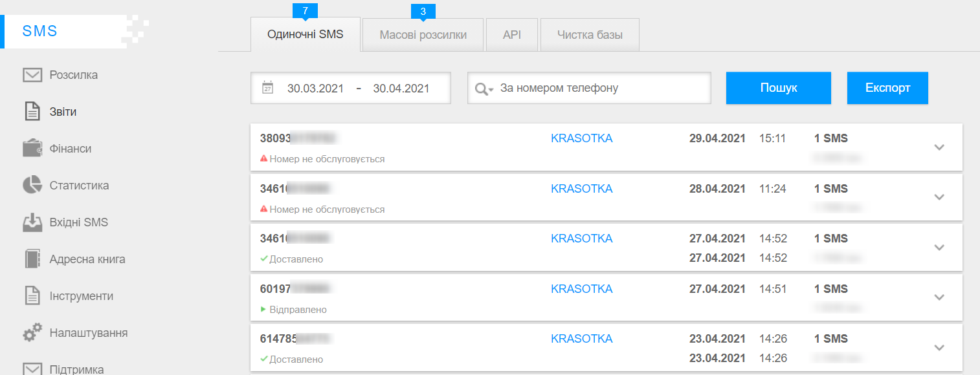Open Звіти in the sidebar
The image size is (980, 375).
(63, 112)
